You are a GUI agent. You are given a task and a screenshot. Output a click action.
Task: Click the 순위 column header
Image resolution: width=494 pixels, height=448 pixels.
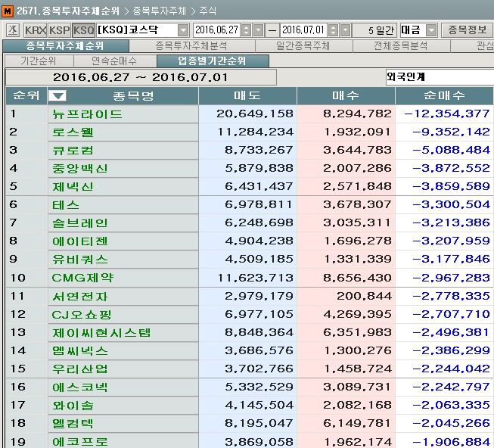point(26,96)
